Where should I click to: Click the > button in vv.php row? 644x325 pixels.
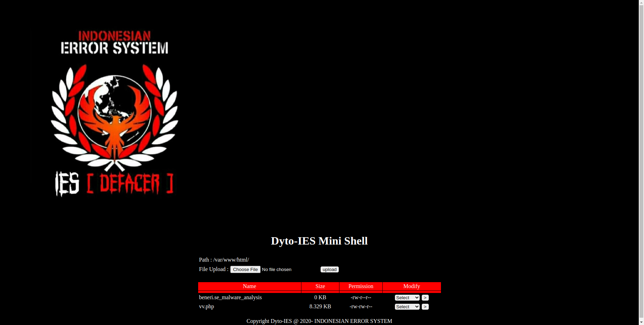point(425,307)
